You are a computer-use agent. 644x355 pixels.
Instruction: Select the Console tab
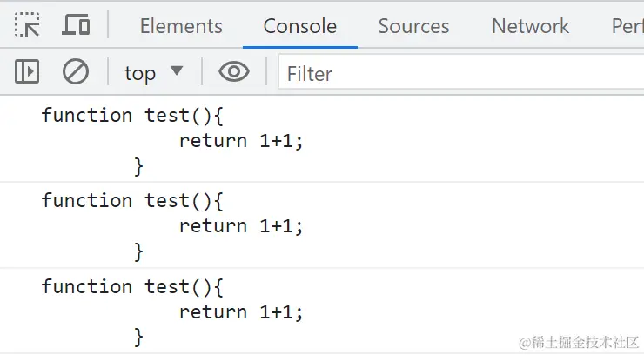click(x=299, y=26)
